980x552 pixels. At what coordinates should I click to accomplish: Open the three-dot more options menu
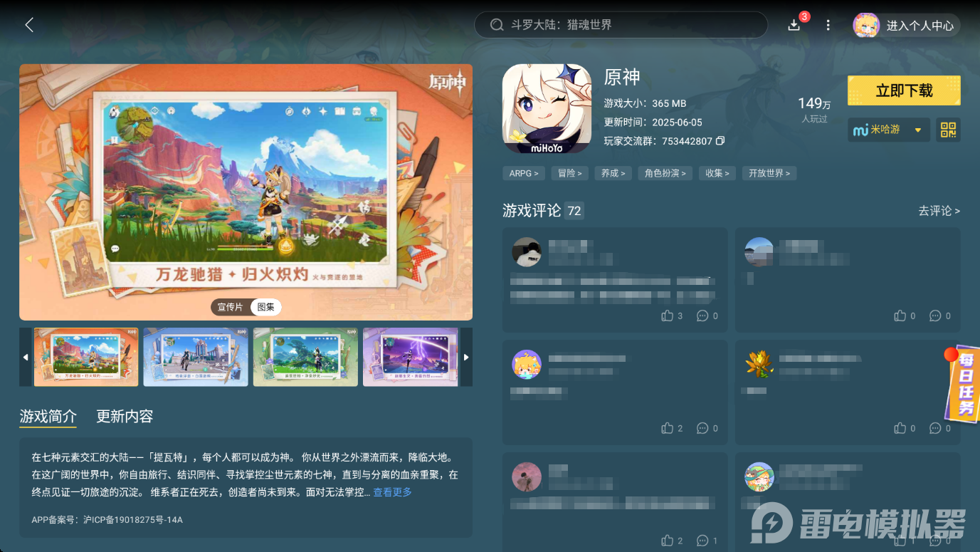tap(828, 24)
